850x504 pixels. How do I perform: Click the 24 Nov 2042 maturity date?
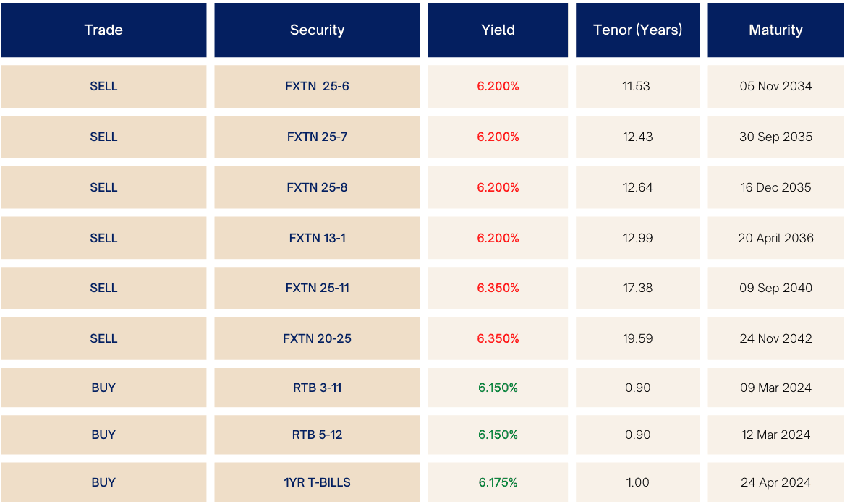tap(775, 338)
